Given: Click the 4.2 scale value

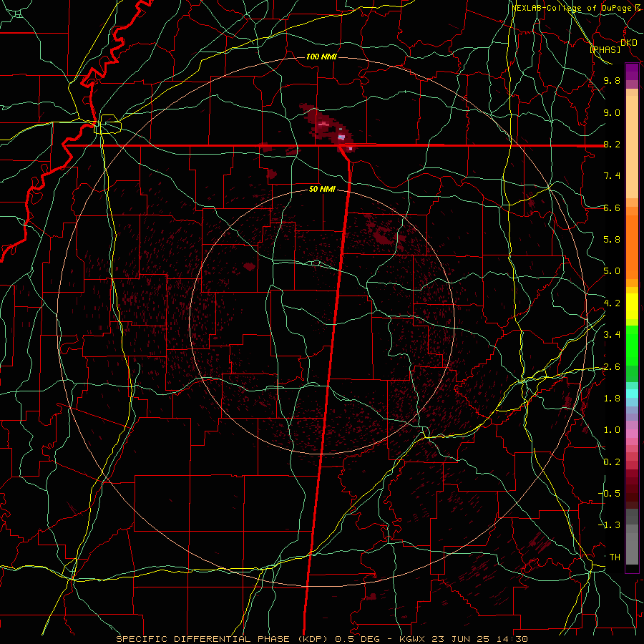Looking at the screenshot, I should [x=612, y=303].
